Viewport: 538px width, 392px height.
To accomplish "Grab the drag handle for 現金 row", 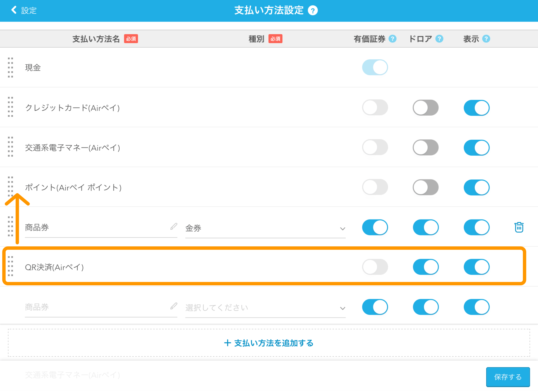I will point(10,67).
